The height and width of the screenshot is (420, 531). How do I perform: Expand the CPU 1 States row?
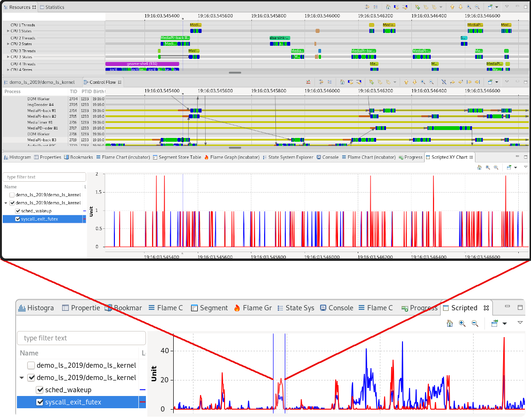tap(8, 31)
